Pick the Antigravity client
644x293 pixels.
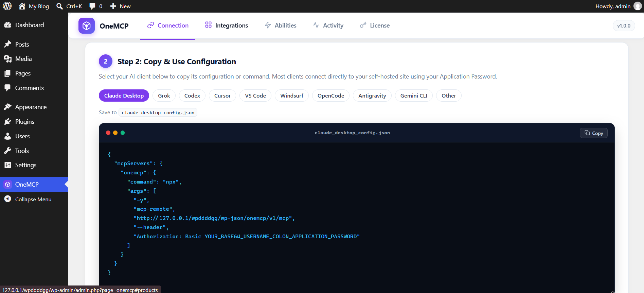coord(372,96)
